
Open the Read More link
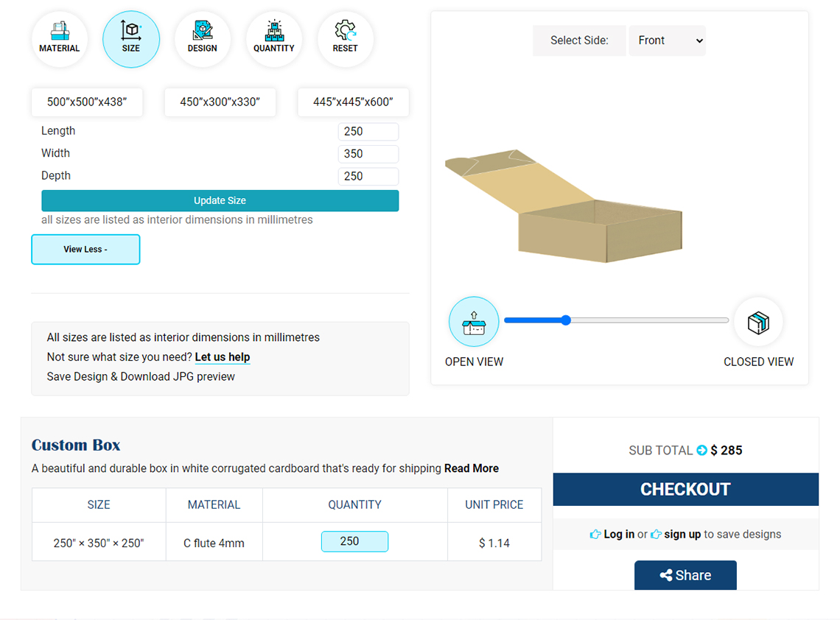(x=471, y=468)
